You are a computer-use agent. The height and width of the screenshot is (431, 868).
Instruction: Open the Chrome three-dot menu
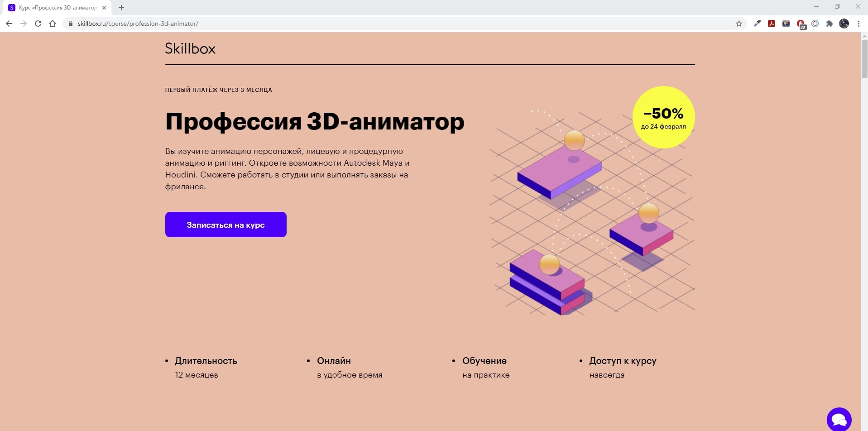point(858,24)
